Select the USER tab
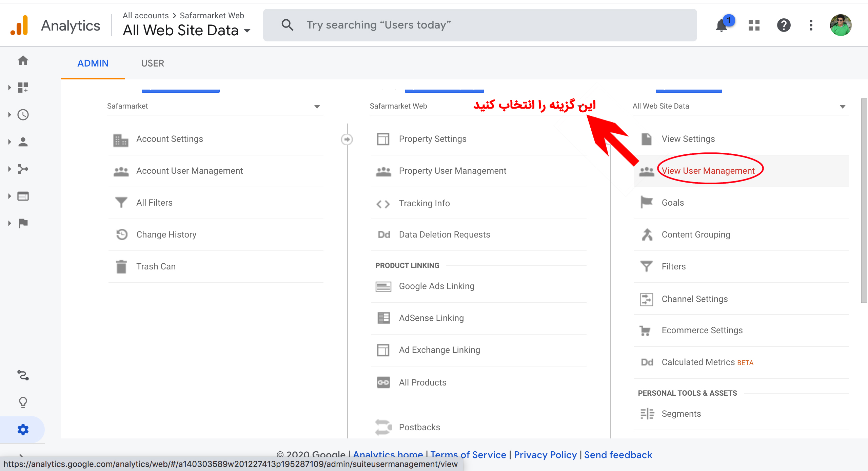 [152, 63]
